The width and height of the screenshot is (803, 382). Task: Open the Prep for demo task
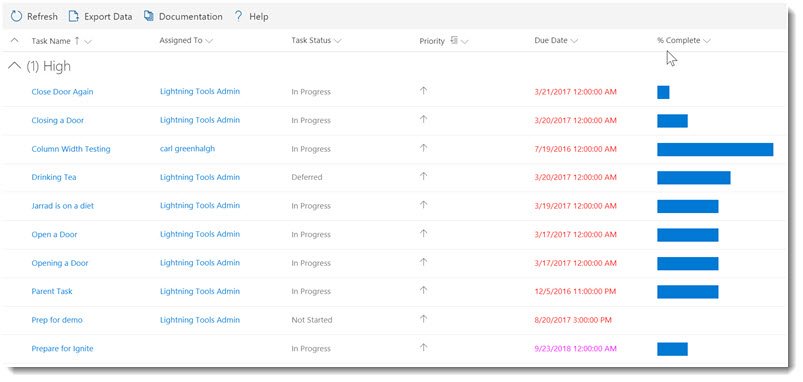coord(57,320)
